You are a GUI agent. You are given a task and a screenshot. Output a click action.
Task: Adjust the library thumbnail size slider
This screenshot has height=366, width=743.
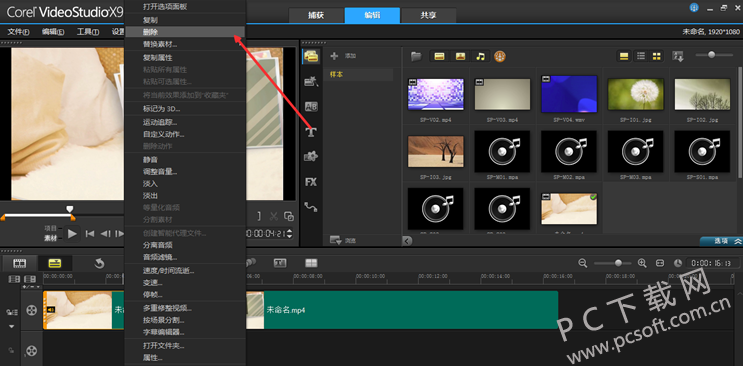click(711, 55)
